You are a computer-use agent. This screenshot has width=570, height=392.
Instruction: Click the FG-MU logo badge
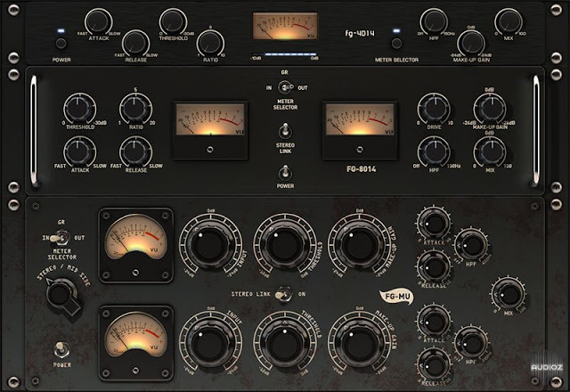pyautogui.click(x=397, y=297)
